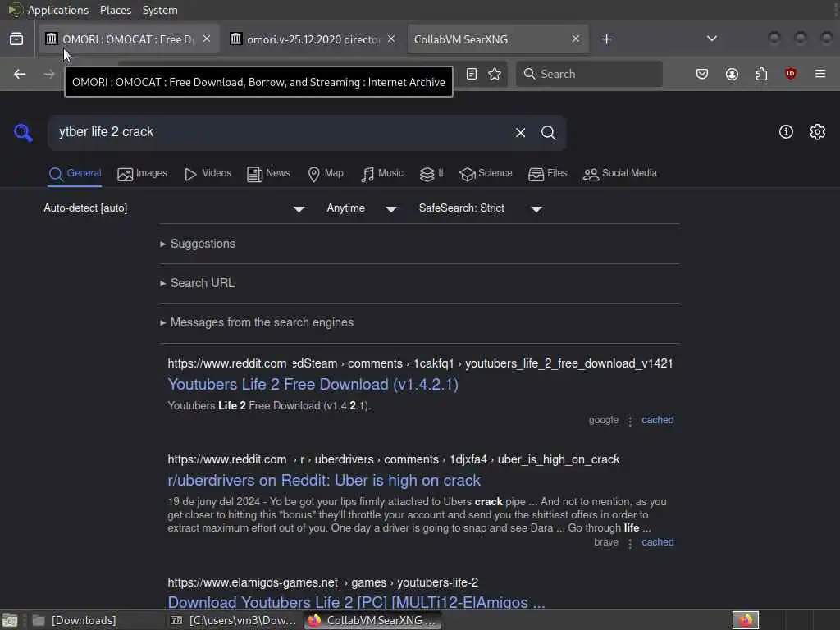Click the show desktop icon in taskbar
Screen dimensions: 840x630
pos(10,620)
